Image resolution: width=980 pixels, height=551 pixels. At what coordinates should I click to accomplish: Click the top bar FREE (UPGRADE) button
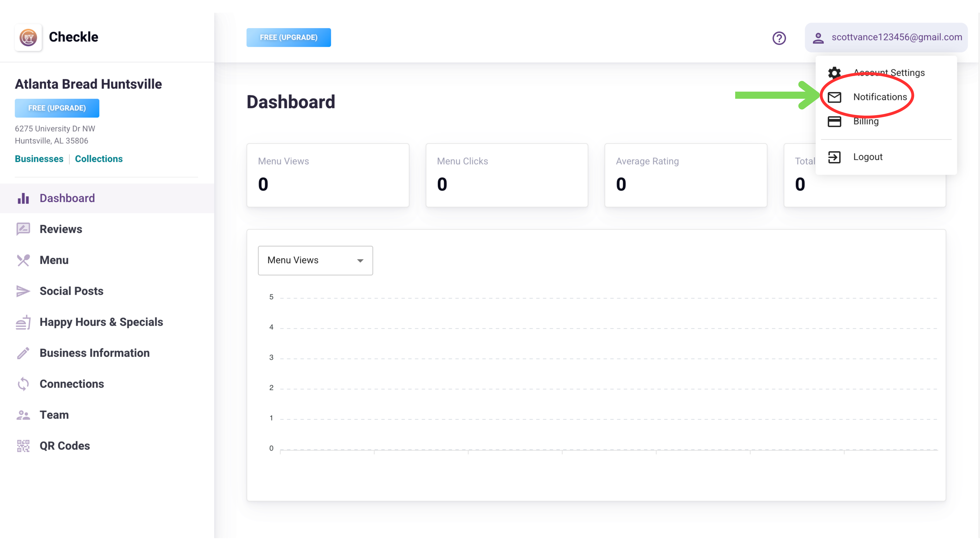(x=288, y=38)
